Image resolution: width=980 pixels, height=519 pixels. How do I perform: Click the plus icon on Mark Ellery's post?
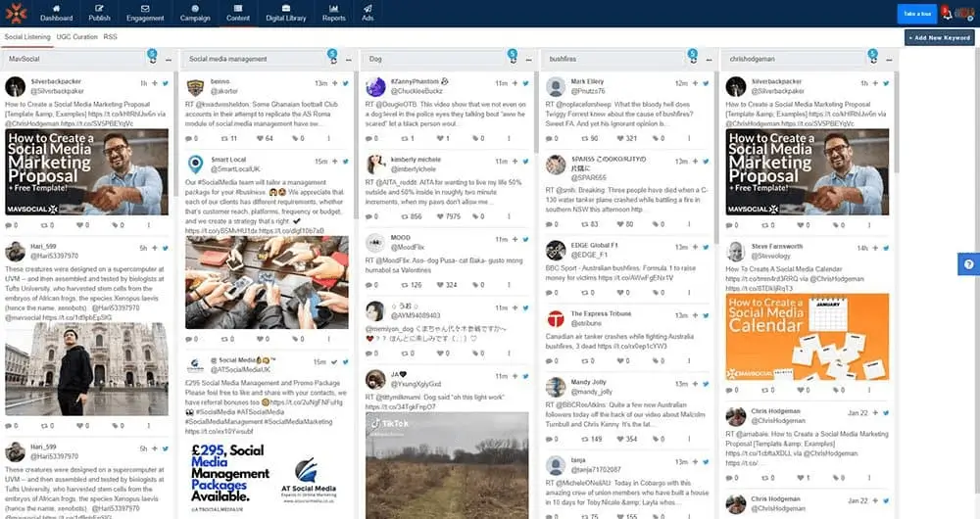click(x=695, y=83)
